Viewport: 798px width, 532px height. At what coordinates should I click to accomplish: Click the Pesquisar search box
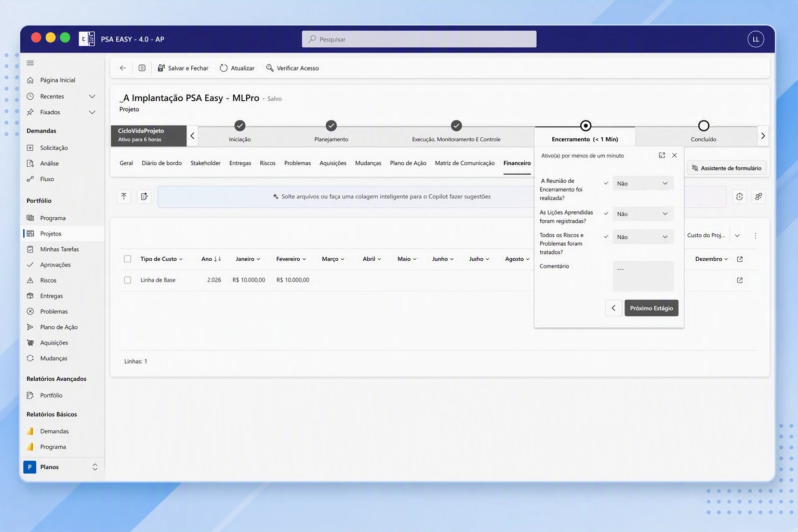click(x=419, y=39)
